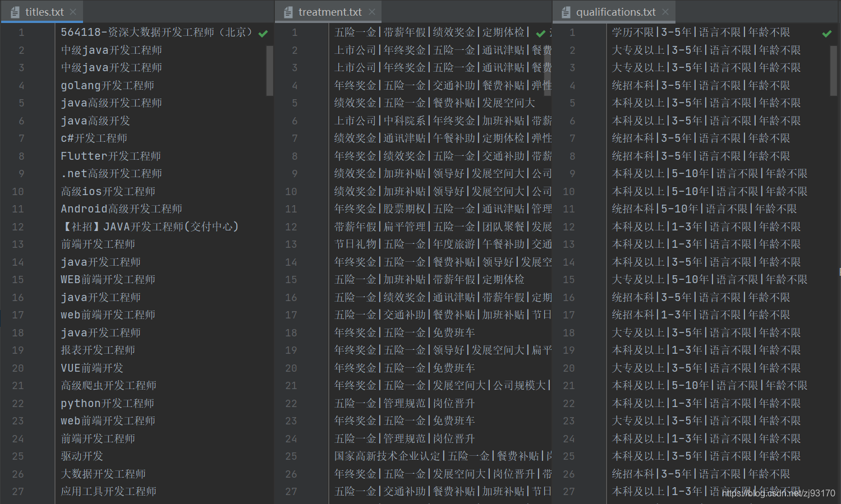
Task: Click treatment line starting '带薪年假|扁平管理'
Action: pyautogui.click(x=443, y=226)
